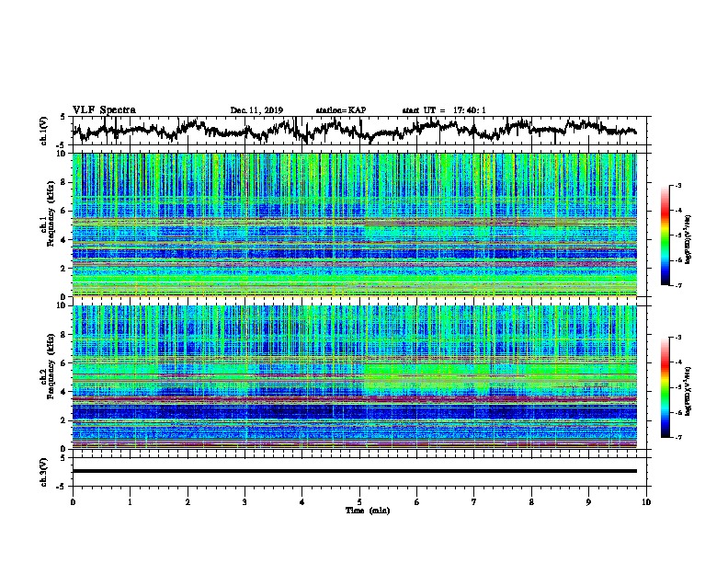728x563 pixels.
Task: Click inside the ch.1 spectrogram panel
Action: coord(355,224)
